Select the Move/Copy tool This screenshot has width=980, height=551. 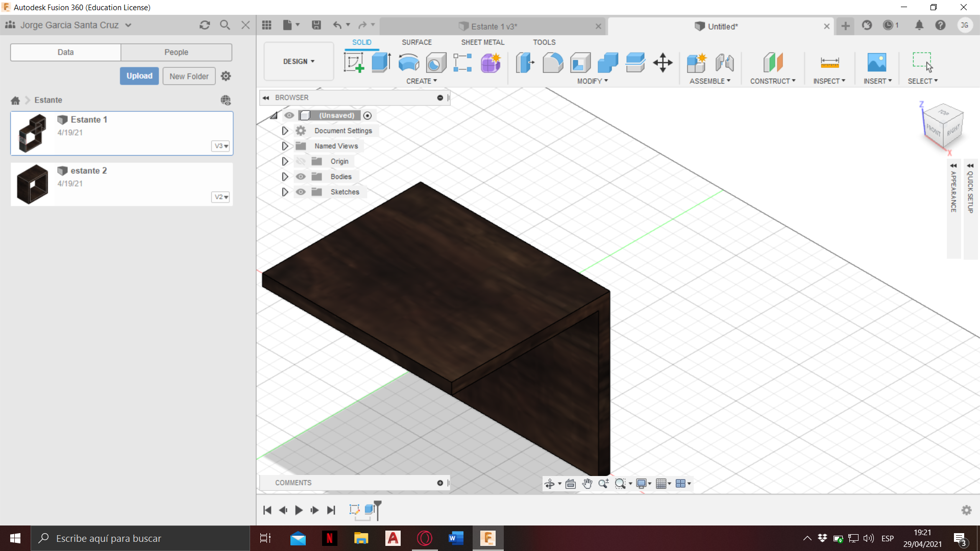(x=663, y=63)
